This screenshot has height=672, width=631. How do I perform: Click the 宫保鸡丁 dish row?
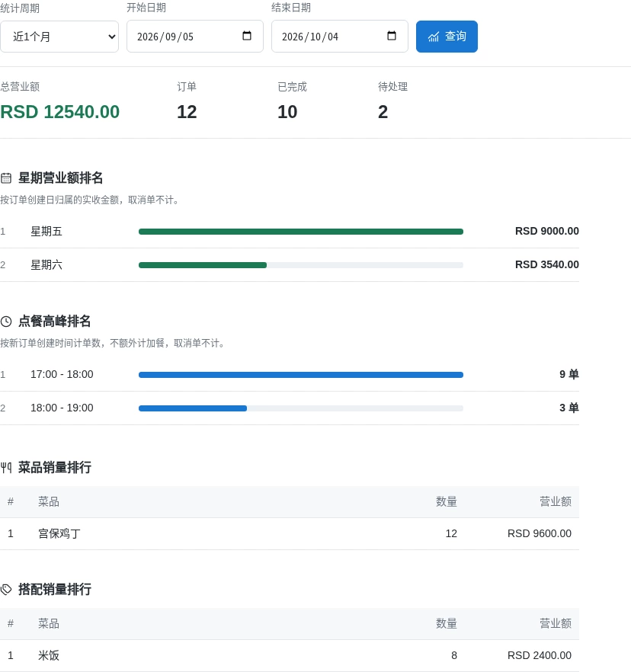point(290,533)
